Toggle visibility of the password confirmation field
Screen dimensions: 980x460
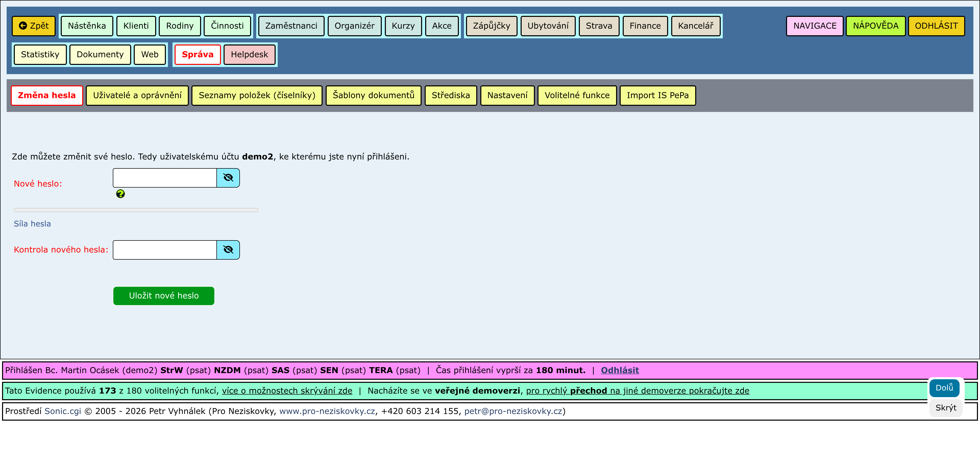point(228,250)
